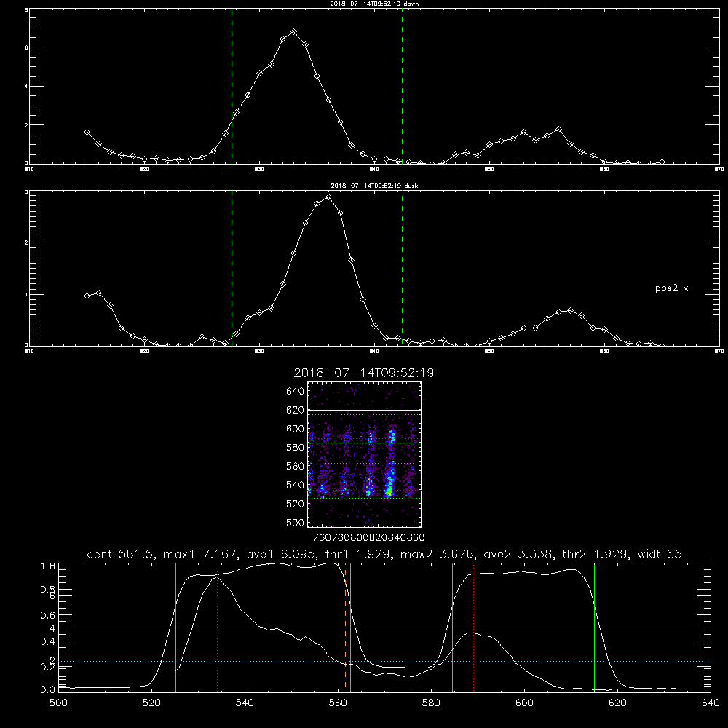The width and height of the screenshot is (728, 728).
Task: Click the solid green line near 615 in bottom plot
Action: point(594,627)
